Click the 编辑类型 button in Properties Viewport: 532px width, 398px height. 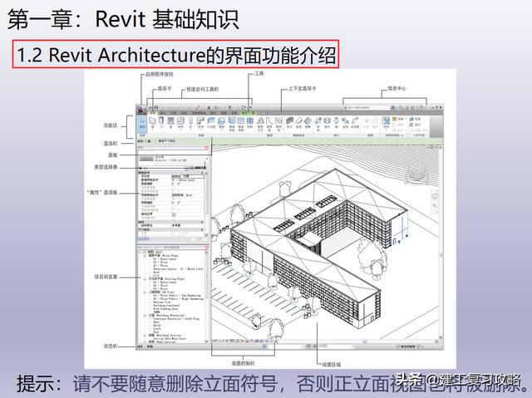point(199,168)
